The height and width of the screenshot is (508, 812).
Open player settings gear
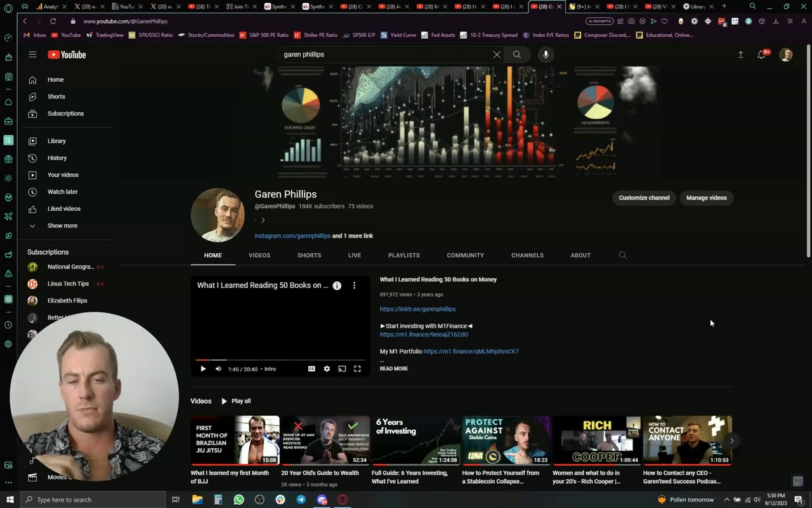[327, 369]
